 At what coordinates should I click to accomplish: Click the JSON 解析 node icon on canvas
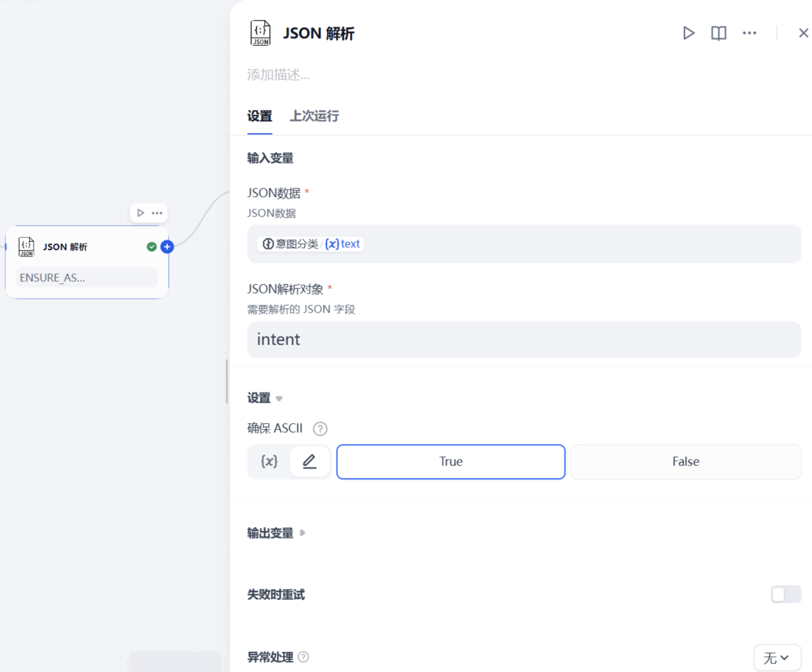coord(27,247)
